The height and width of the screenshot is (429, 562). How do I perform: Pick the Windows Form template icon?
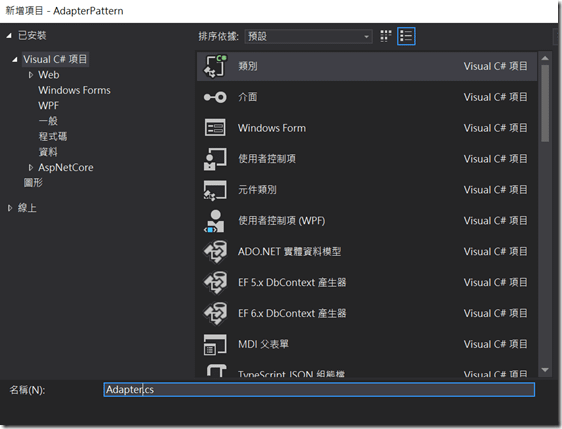(215, 128)
